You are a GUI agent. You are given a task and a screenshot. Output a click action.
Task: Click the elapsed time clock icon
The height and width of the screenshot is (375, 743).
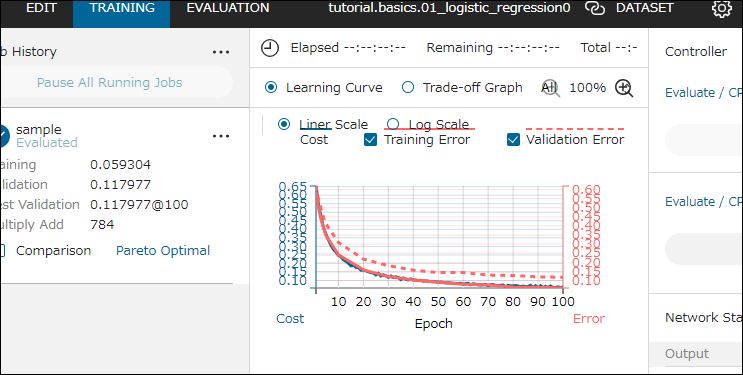click(270, 48)
